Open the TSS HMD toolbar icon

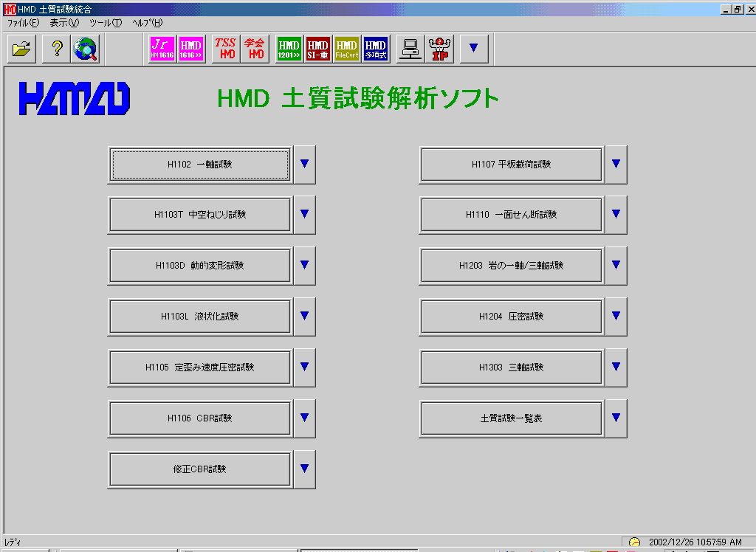tap(225, 49)
